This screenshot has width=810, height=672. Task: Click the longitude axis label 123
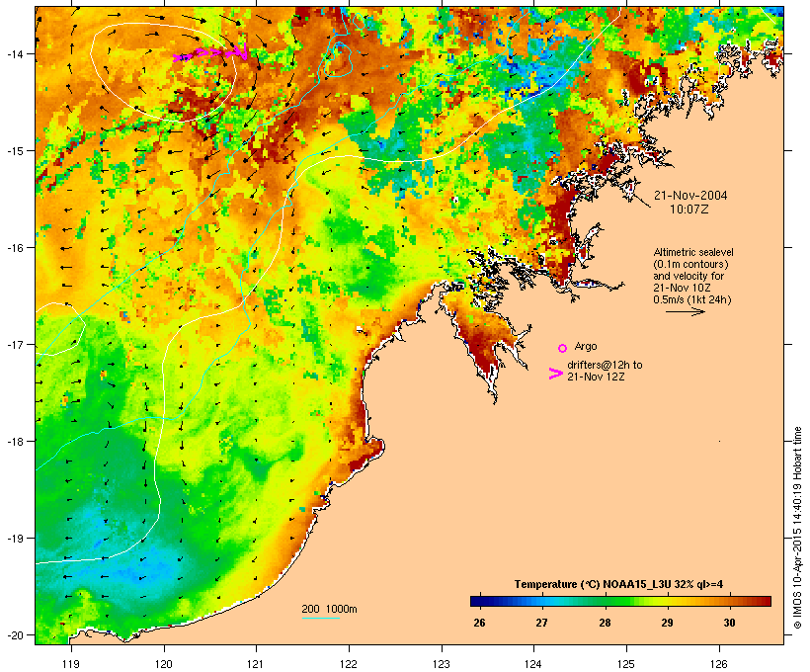coord(442,664)
